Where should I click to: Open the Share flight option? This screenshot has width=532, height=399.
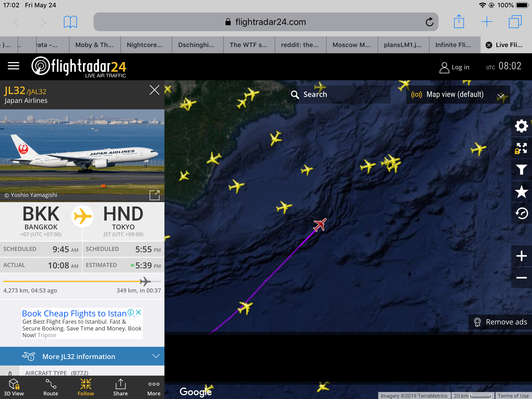point(121,387)
